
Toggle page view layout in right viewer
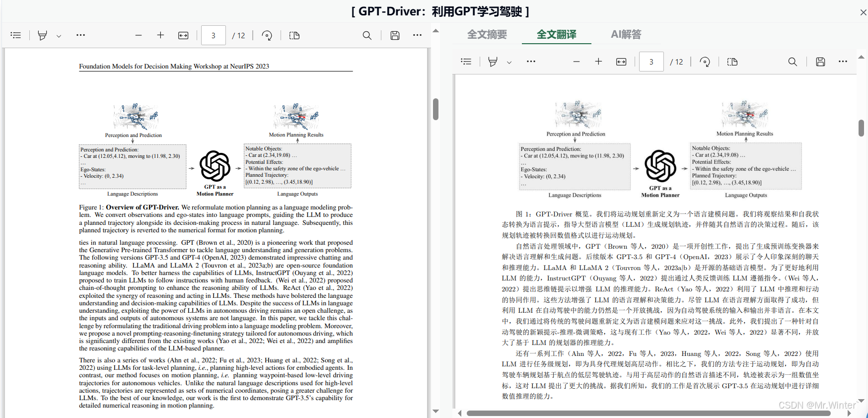coord(732,62)
